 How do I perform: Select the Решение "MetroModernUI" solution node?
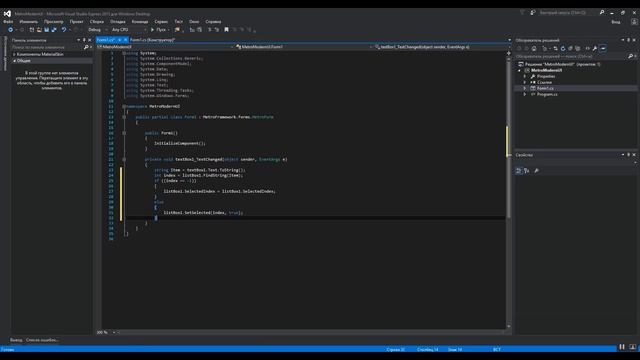(559, 64)
